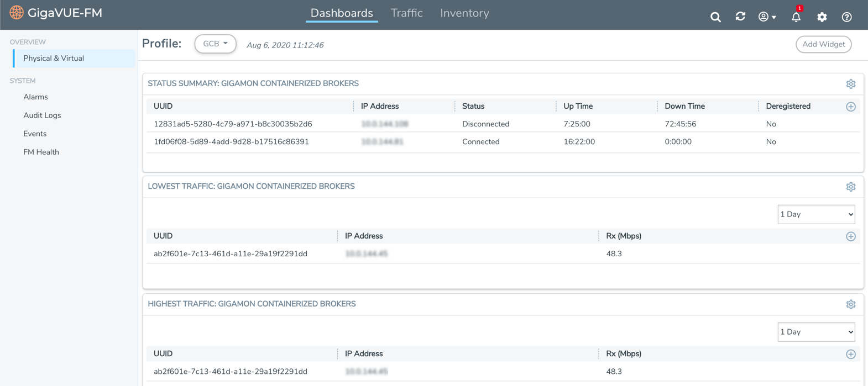Click down time value 0:00:00

tap(678, 141)
